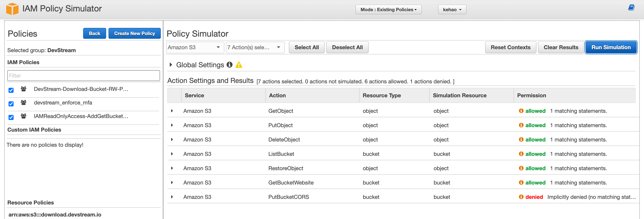Click info icon in DeleteObject permission cell
This screenshot has width=644, height=219.
pos(521,140)
